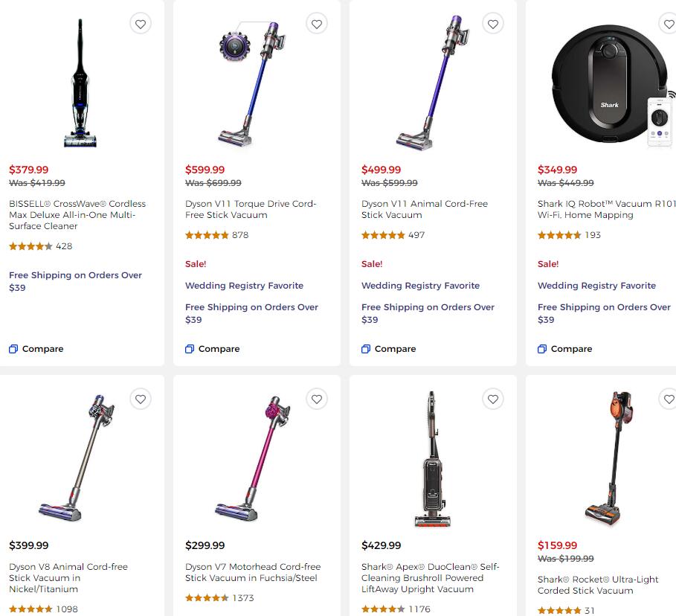Image resolution: width=676 pixels, height=616 pixels.
Task: Favorite the BISSELL CrossWave with heart icon
Action: click(141, 25)
